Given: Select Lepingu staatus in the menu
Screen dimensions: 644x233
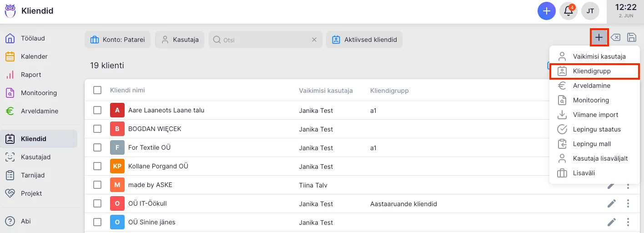Looking at the screenshot, I should [597, 129].
